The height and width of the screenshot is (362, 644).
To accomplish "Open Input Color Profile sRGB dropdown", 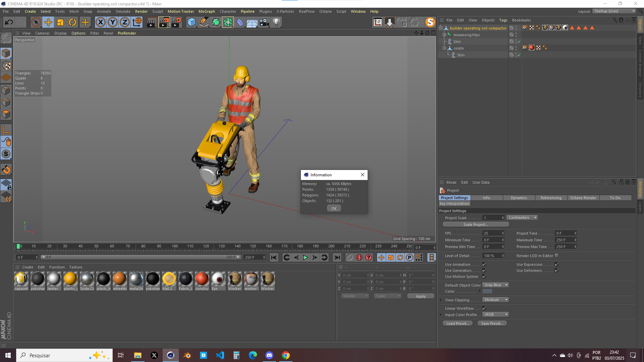I will tap(496, 315).
